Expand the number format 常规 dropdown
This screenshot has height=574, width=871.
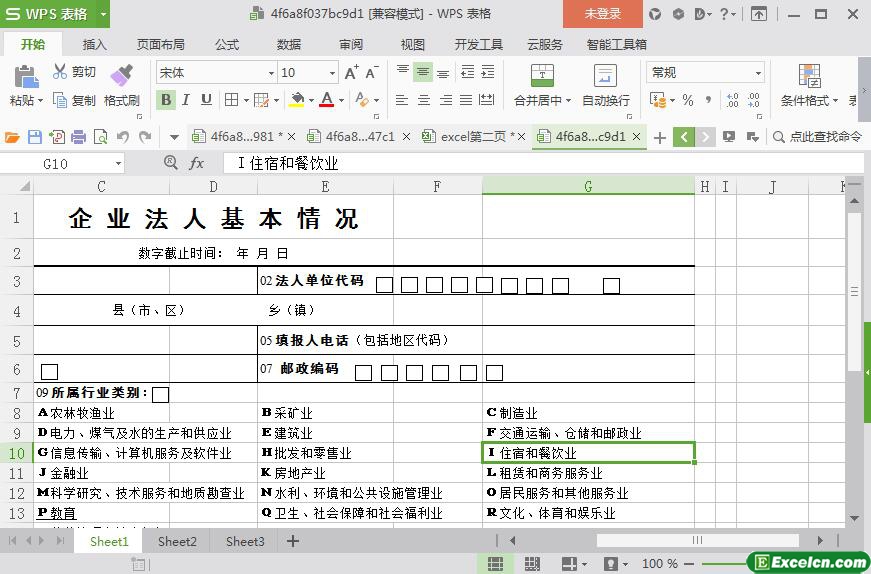(758, 73)
